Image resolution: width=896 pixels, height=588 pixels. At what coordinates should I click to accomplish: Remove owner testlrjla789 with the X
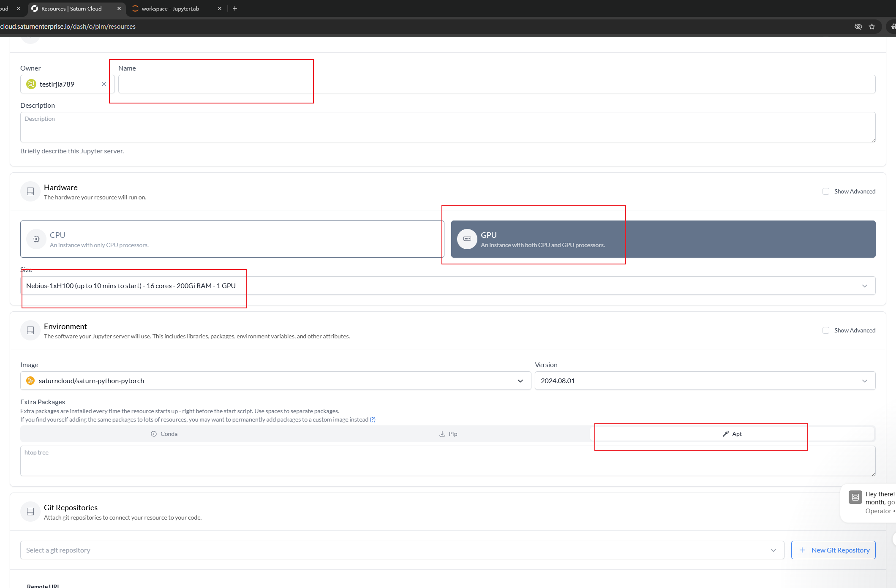pyautogui.click(x=104, y=84)
